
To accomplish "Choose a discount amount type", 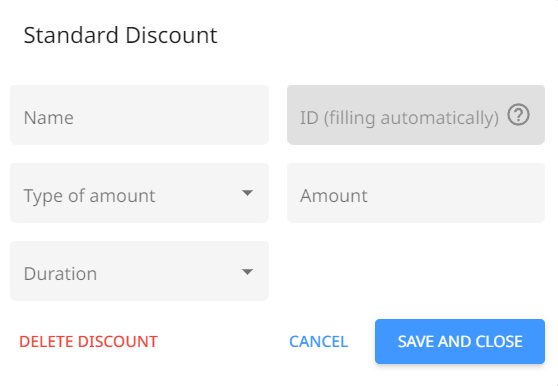I will click(x=140, y=193).
